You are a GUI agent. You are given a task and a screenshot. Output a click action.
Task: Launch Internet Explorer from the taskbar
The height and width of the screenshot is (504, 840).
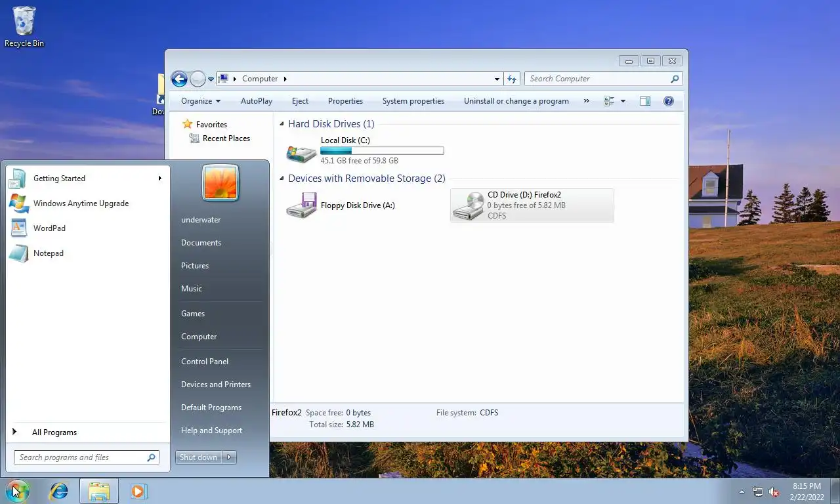click(x=59, y=491)
